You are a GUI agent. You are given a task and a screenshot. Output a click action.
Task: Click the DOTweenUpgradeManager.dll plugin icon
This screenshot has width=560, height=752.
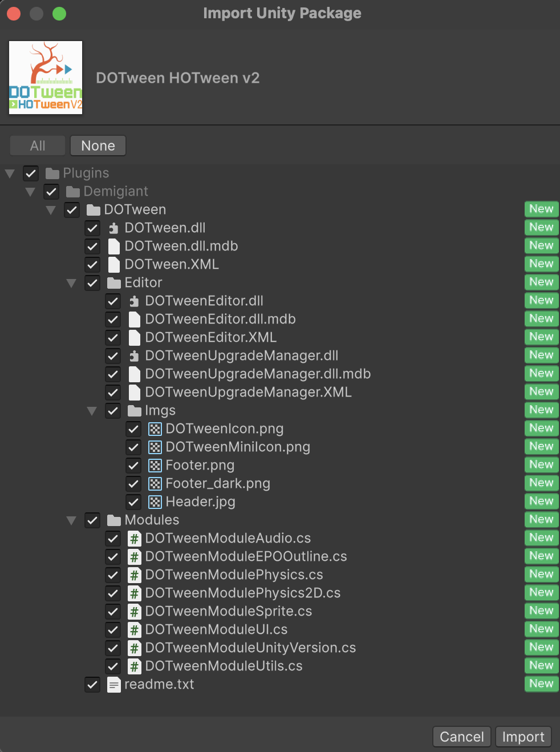click(135, 355)
